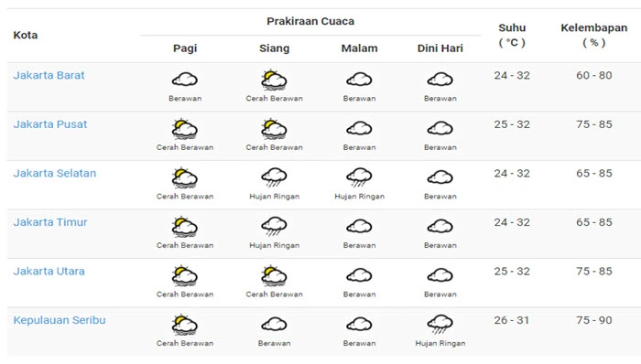Image resolution: width=641 pixels, height=364 pixels.
Task: Click the Dini Hari column header
Action: pyautogui.click(x=440, y=48)
